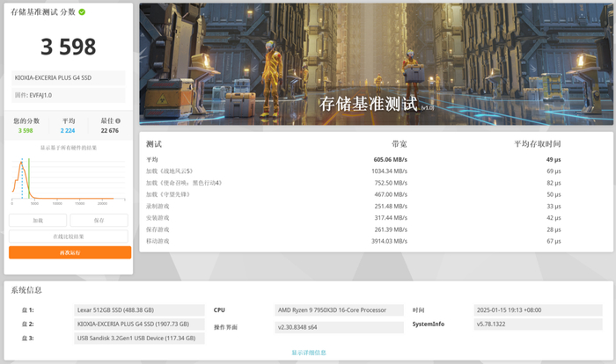Screen dimensions: 616x364
Task: Click the 带宽 column header
Action: coord(400,144)
